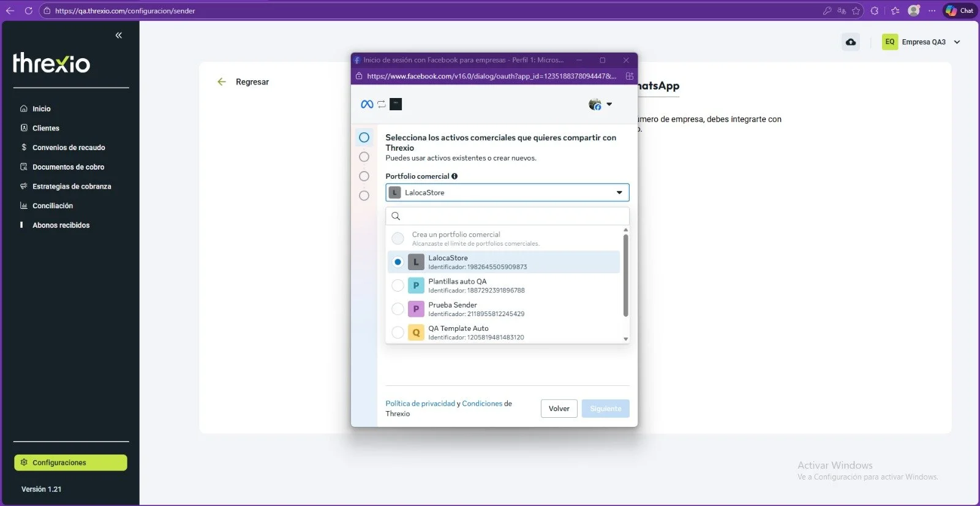Click the Threxio app thumbnail in Facebook dialog
Image resolution: width=980 pixels, height=506 pixels.
396,104
